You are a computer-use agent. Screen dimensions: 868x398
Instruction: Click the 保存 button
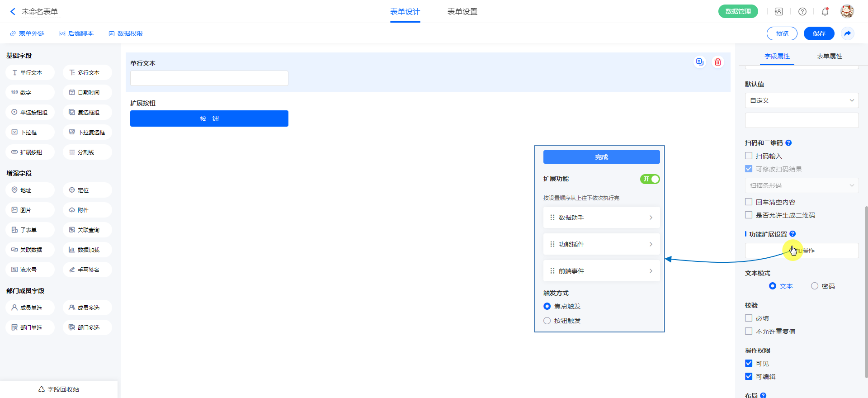pyautogui.click(x=819, y=33)
